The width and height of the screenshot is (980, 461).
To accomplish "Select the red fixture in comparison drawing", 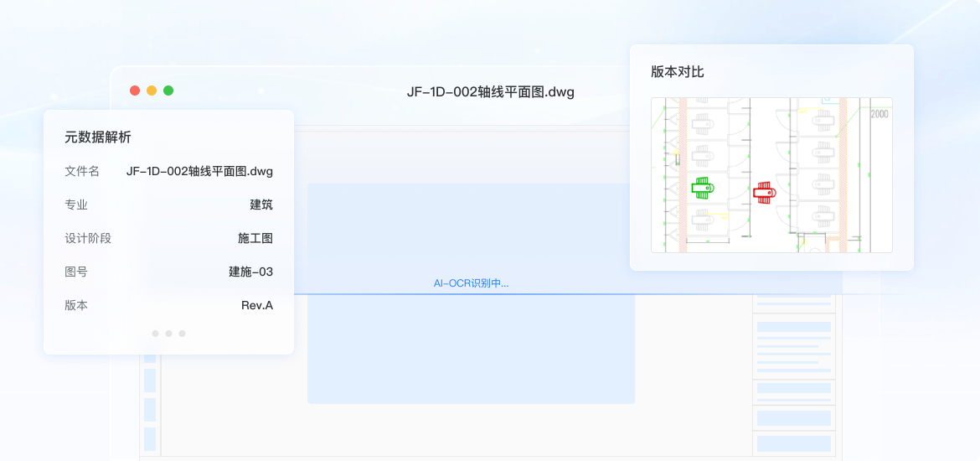I will (x=764, y=192).
